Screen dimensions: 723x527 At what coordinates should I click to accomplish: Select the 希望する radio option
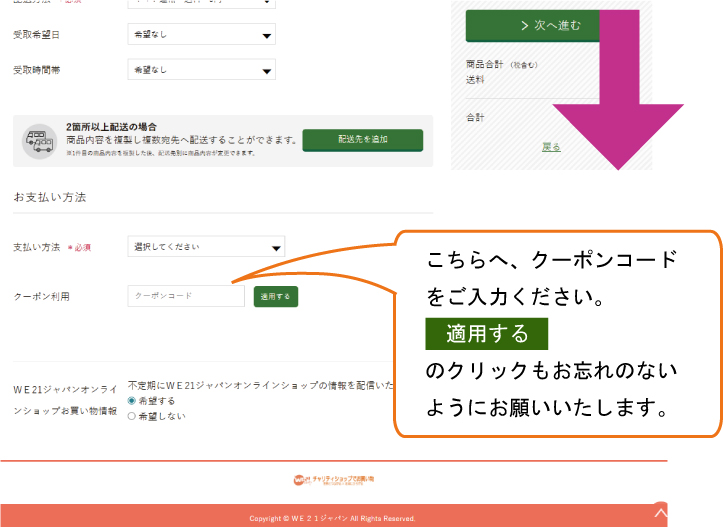(x=132, y=400)
